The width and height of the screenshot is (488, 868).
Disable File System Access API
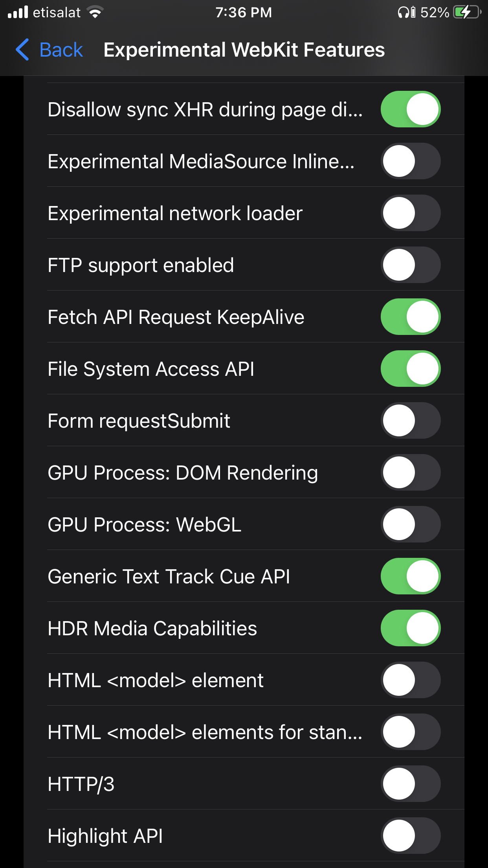tap(410, 369)
